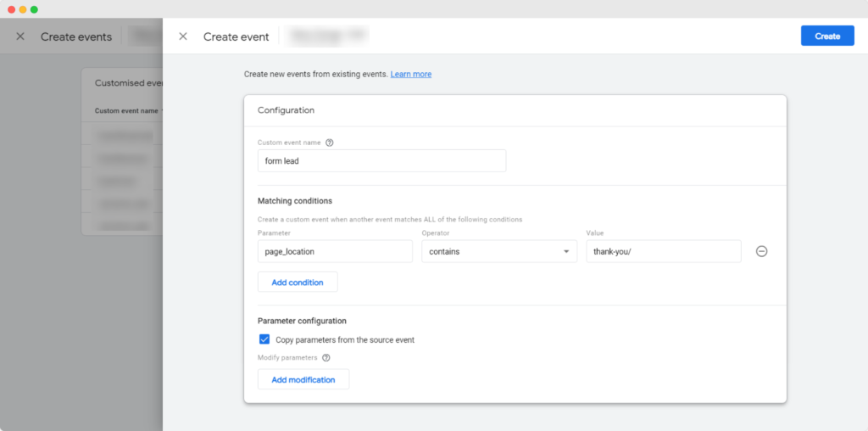Click the green macOS maximize button
The width and height of the screenshot is (868, 431).
pos(34,9)
